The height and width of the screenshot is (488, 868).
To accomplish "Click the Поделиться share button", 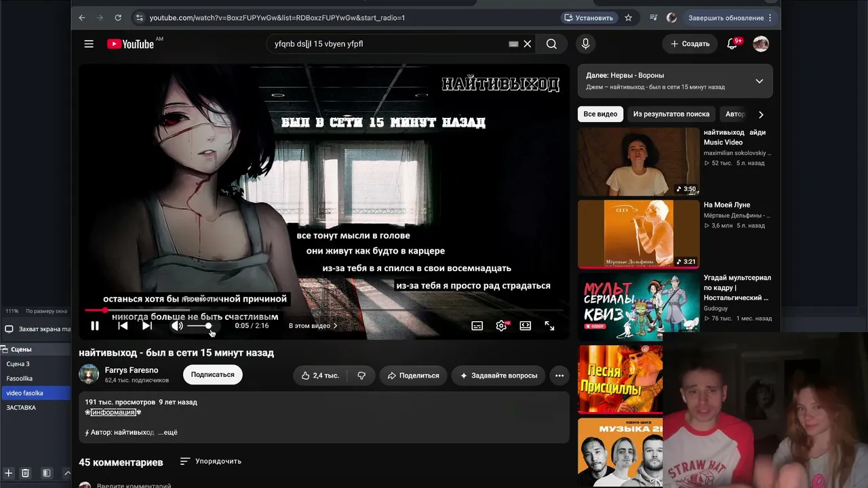I will tap(413, 375).
